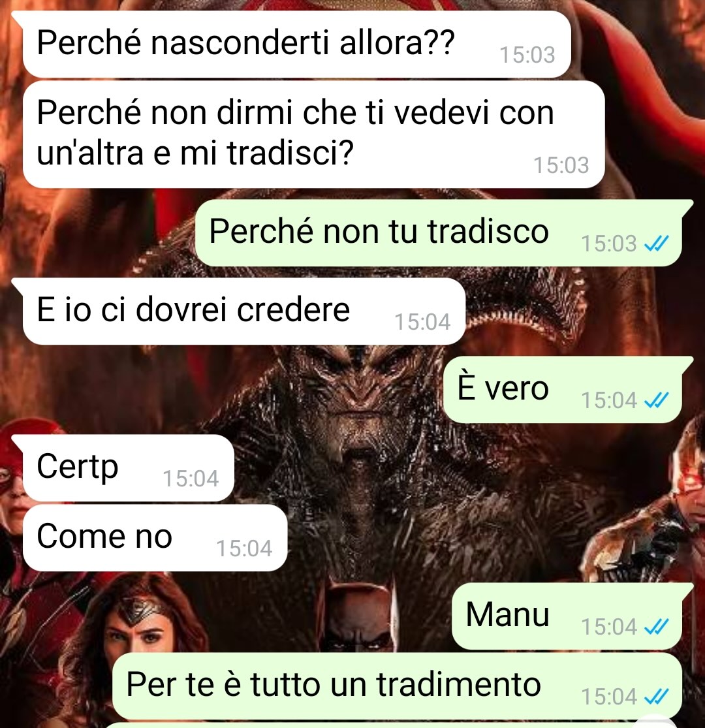The width and height of the screenshot is (705, 728).
Task: Tap the double-check on 'Per te è tutto un tradimento'
Action: [x=656, y=697]
